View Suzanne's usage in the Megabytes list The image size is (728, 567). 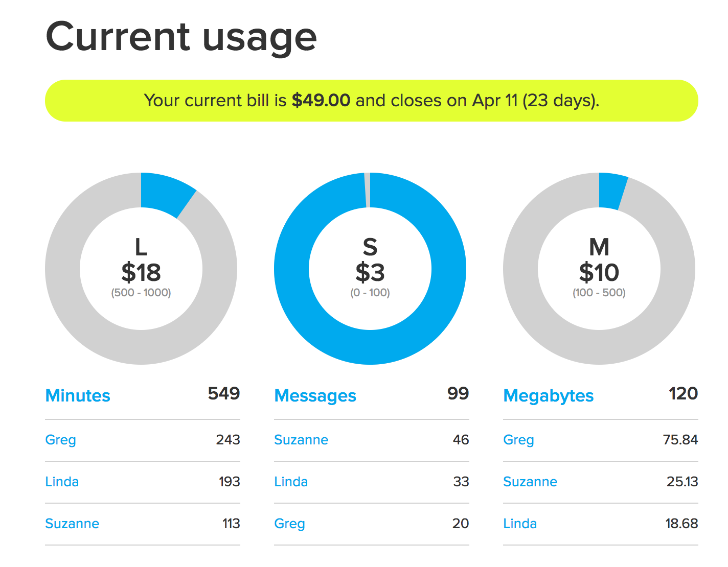(530, 482)
